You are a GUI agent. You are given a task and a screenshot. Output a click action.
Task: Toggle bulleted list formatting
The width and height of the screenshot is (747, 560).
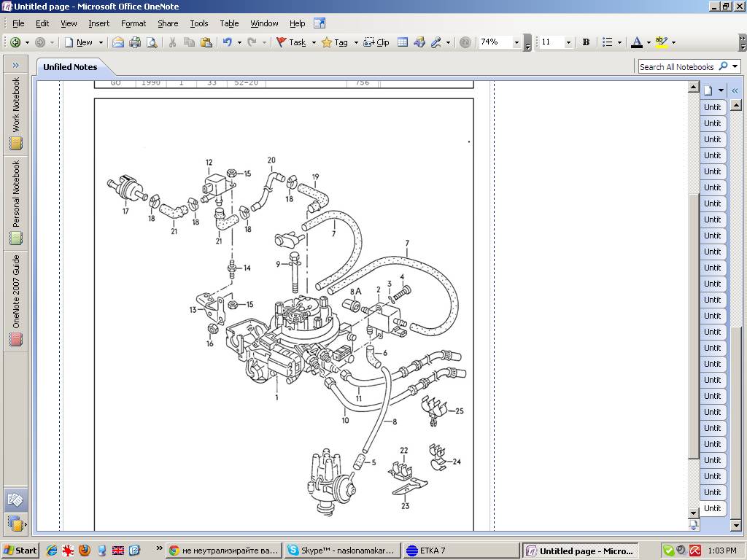pyautogui.click(x=607, y=42)
